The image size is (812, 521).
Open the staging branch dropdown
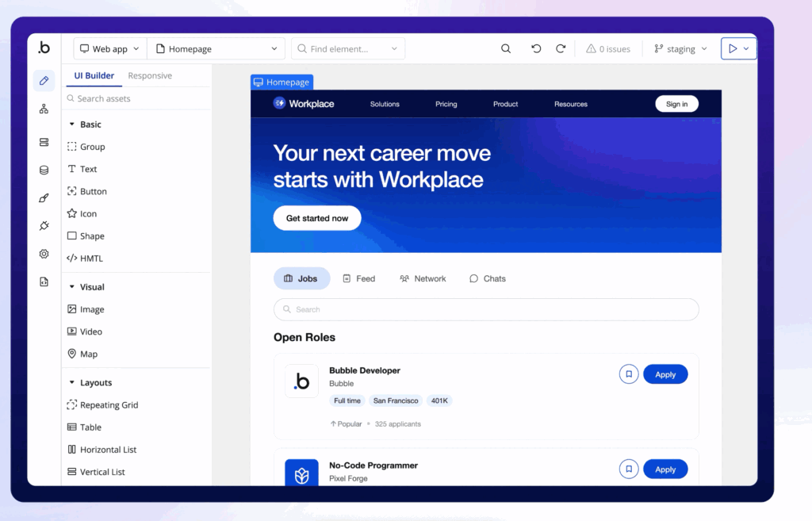680,49
